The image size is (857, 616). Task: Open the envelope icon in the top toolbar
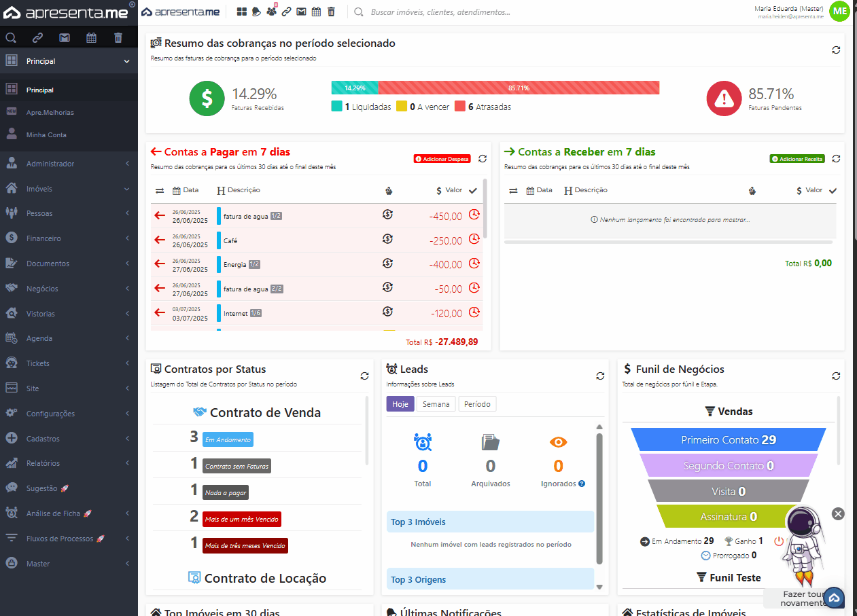[x=301, y=12]
